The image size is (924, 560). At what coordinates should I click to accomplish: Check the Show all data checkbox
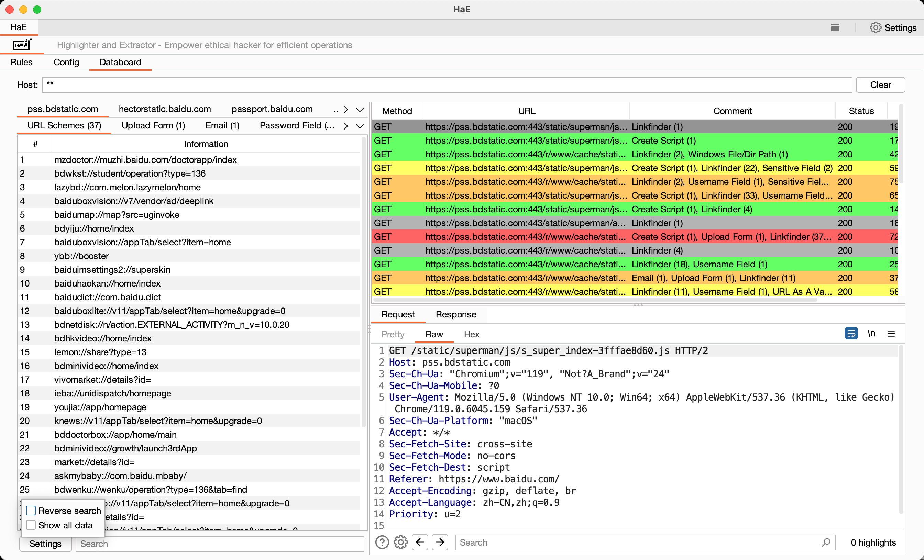point(31,525)
